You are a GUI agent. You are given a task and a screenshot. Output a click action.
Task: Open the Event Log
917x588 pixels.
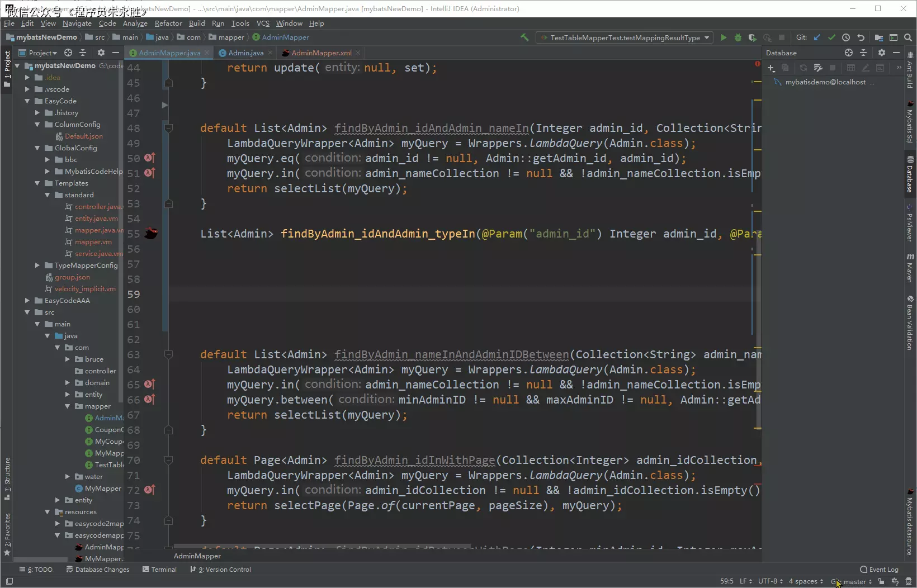coord(879,570)
